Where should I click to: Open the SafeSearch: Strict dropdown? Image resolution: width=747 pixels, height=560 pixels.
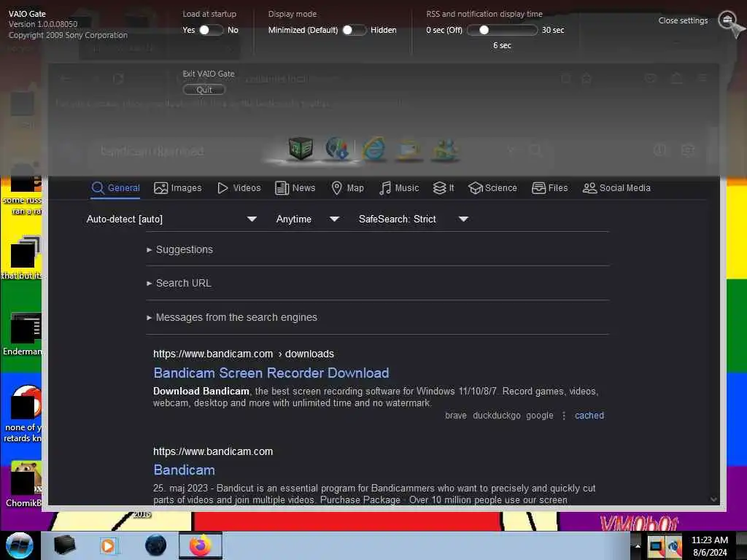[x=414, y=219]
